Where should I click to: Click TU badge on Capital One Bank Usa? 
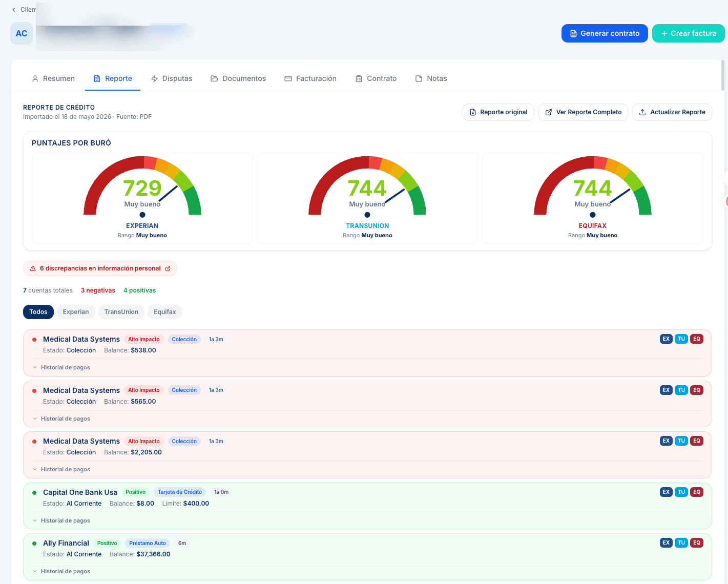click(681, 492)
